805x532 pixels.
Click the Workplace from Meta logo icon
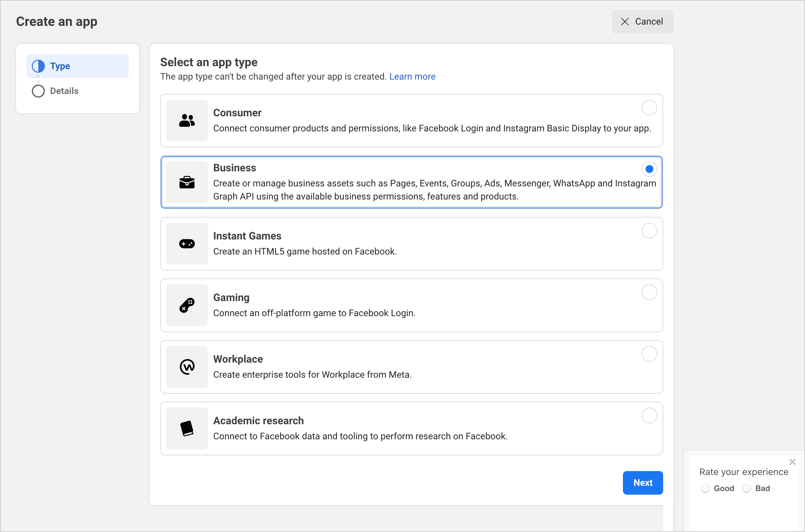pos(187,367)
